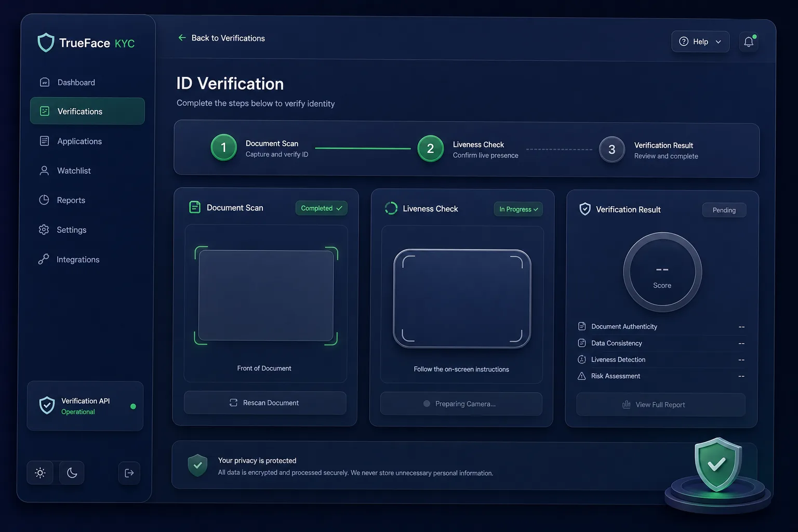
Task: Click the Data Consistency row icon
Action: pyautogui.click(x=582, y=343)
